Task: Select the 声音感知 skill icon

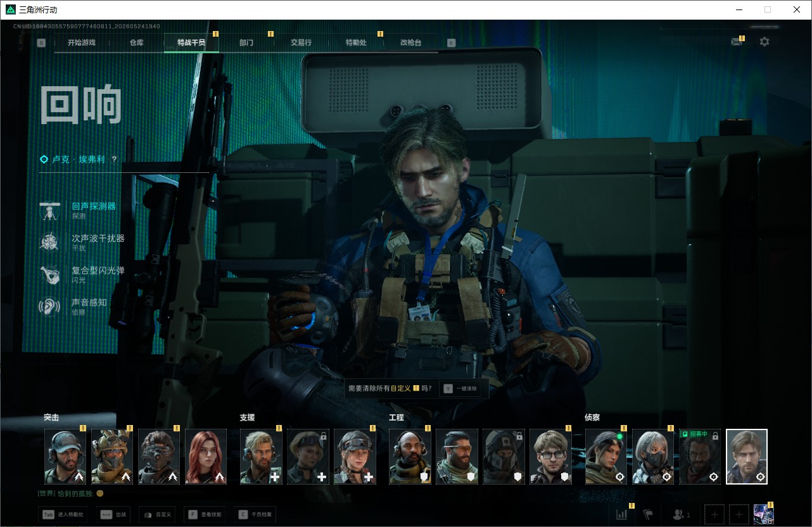Action: coord(49,307)
